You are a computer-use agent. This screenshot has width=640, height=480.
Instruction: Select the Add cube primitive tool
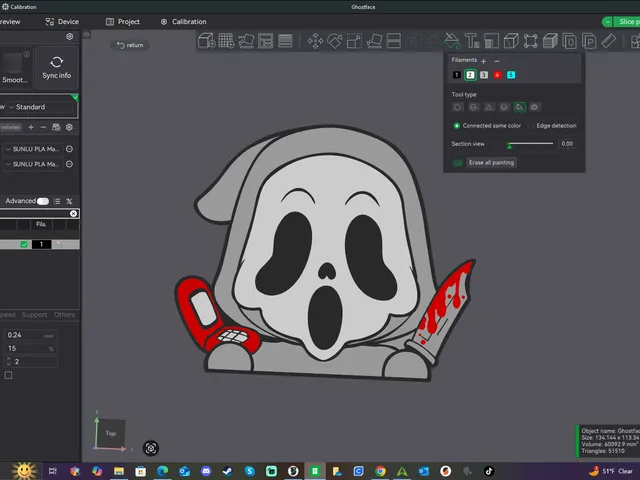207,41
